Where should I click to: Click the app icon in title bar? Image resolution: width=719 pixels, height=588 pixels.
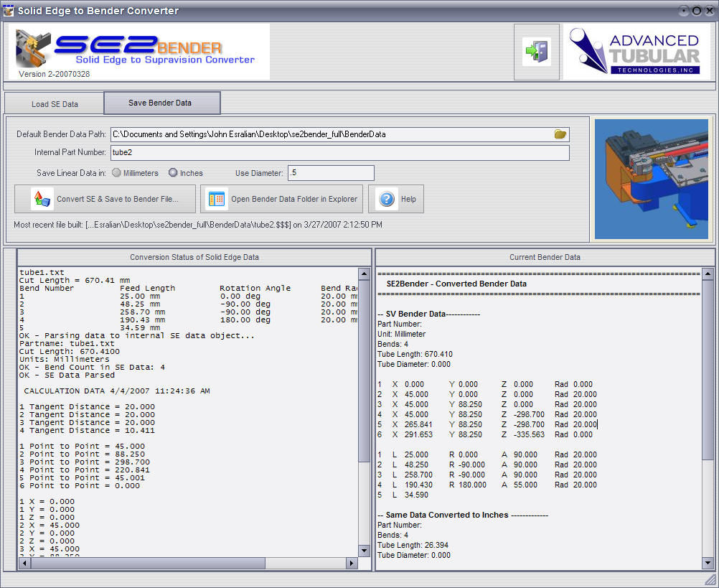9,11
